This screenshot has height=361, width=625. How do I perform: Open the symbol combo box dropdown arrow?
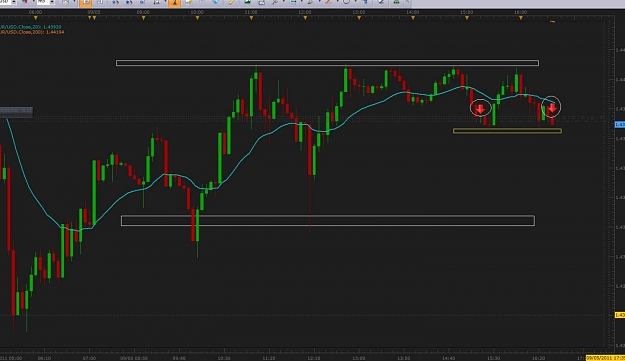point(14,2)
